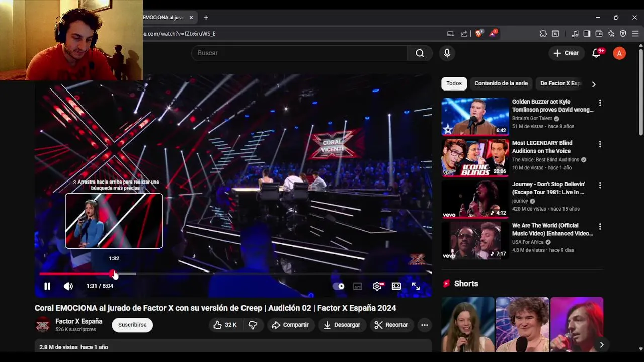Open notifications bell icon
The height and width of the screenshot is (362, 644).
pyautogui.click(x=597, y=53)
